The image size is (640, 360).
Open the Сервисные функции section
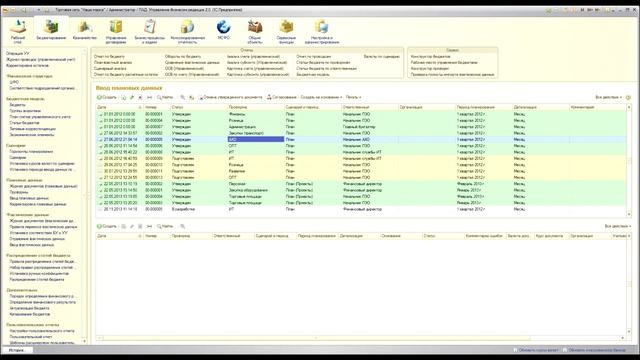(286, 31)
